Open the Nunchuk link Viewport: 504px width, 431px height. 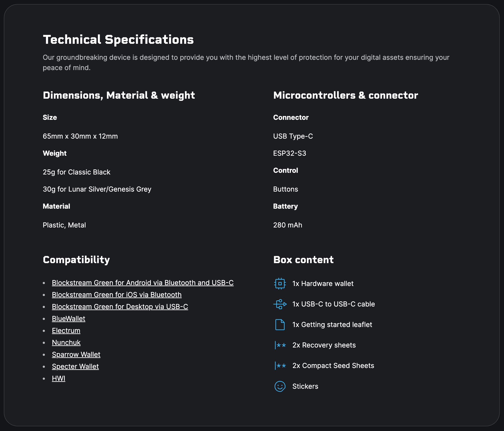coord(66,343)
